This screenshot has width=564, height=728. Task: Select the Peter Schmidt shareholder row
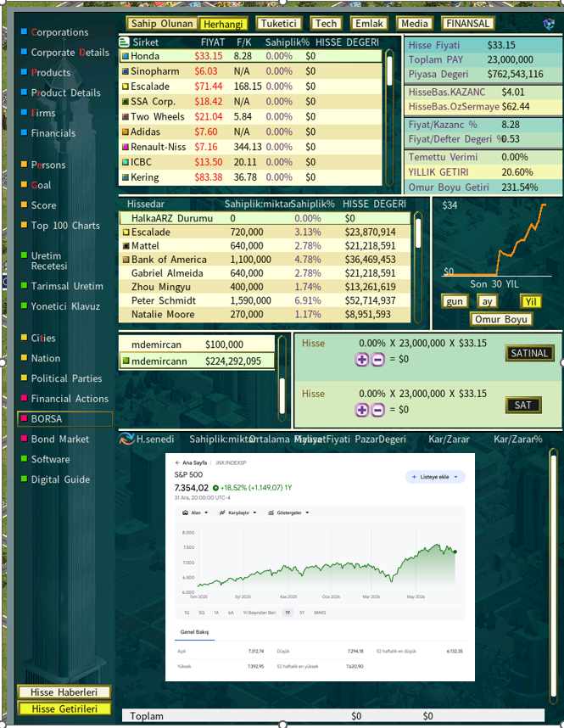[265, 300]
